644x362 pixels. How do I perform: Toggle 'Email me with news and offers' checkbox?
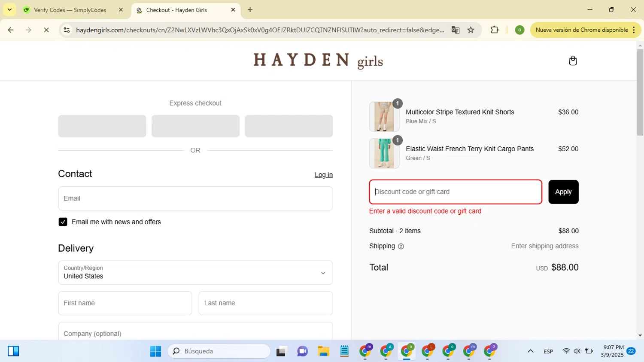pos(63,222)
